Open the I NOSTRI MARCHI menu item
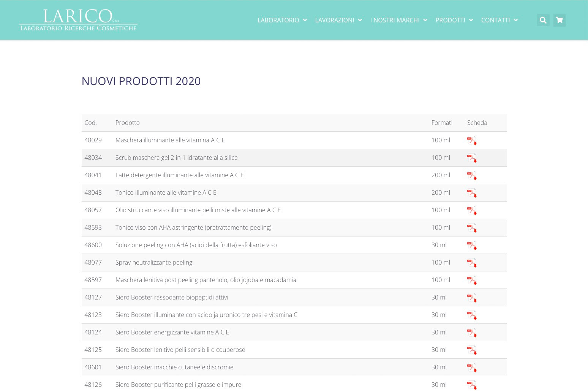 coord(395,20)
